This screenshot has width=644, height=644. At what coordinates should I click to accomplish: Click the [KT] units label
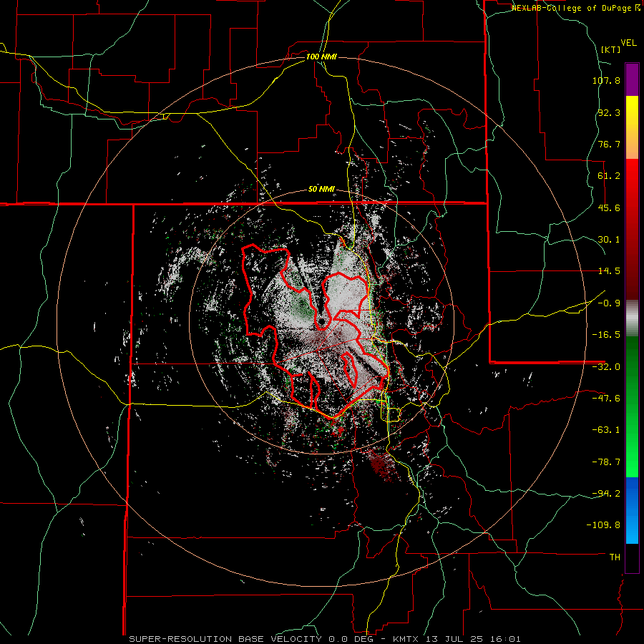tap(611, 50)
